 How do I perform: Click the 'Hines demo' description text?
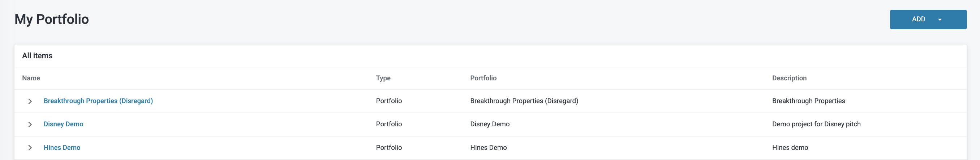790,148
